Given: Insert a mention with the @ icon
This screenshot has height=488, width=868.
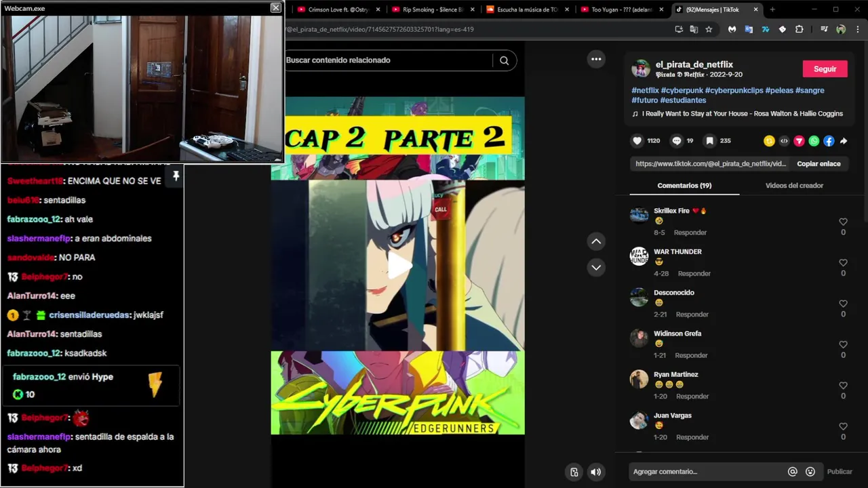Looking at the screenshot, I should coord(792,472).
